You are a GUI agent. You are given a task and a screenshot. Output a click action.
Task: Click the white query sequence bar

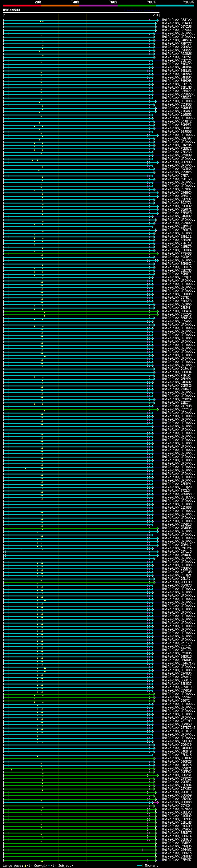pos(81,13)
